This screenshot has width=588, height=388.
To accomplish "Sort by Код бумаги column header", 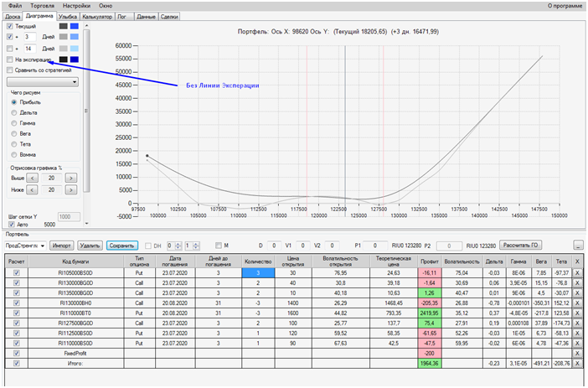I will click(75, 261).
